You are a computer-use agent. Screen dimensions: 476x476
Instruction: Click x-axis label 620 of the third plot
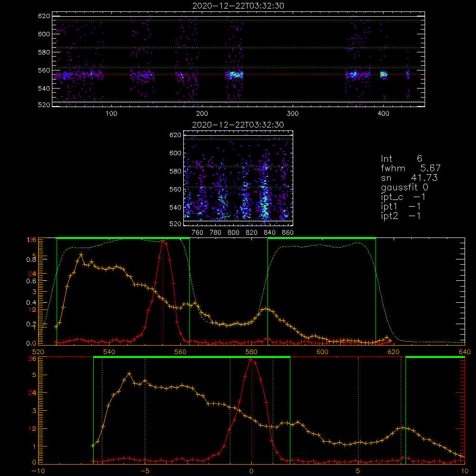[394, 352]
